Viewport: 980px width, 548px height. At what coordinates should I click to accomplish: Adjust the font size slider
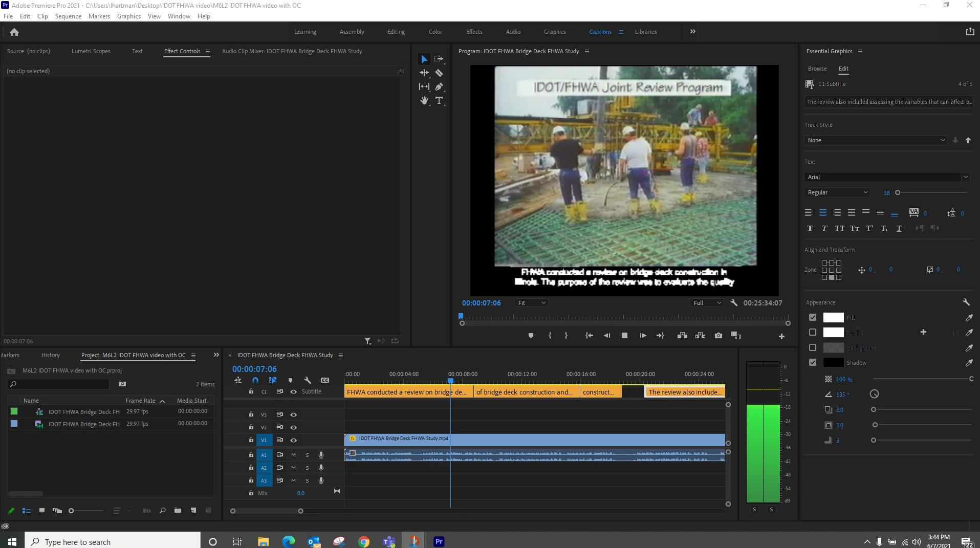click(x=898, y=193)
